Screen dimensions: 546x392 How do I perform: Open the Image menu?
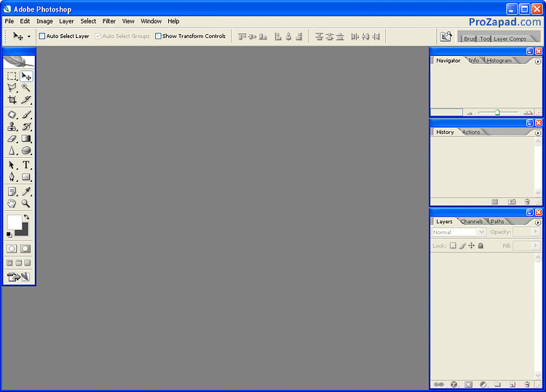pos(44,21)
